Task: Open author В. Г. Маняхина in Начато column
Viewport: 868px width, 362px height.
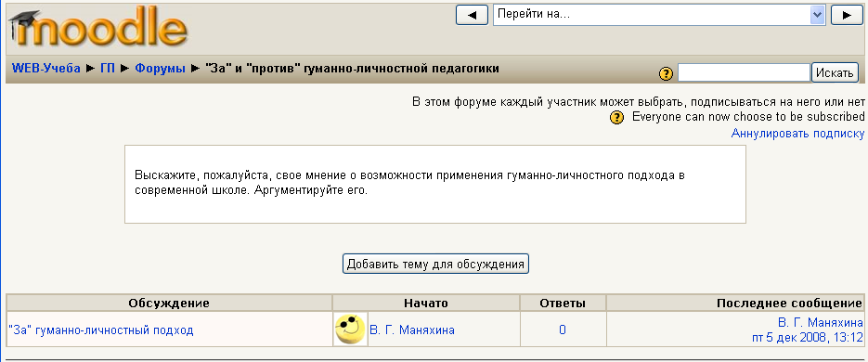Action: coord(412,330)
